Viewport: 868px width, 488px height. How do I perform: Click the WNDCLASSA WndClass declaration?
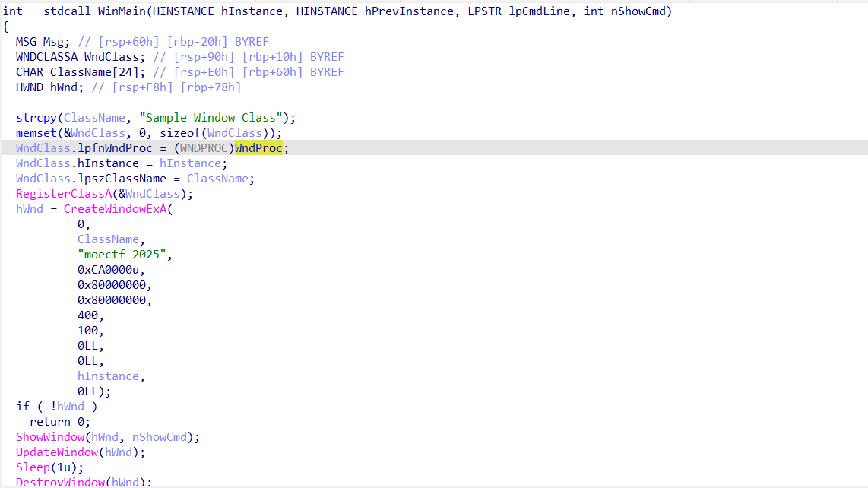(x=81, y=56)
